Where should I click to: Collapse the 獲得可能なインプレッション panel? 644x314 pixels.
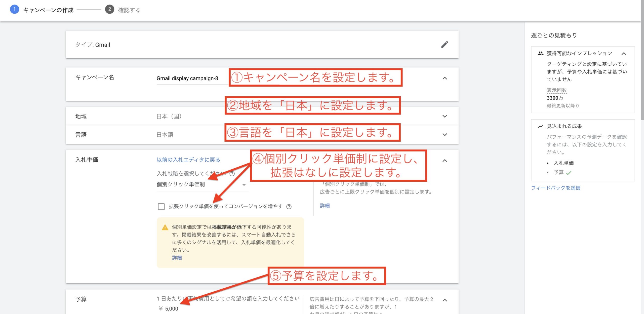click(x=624, y=54)
